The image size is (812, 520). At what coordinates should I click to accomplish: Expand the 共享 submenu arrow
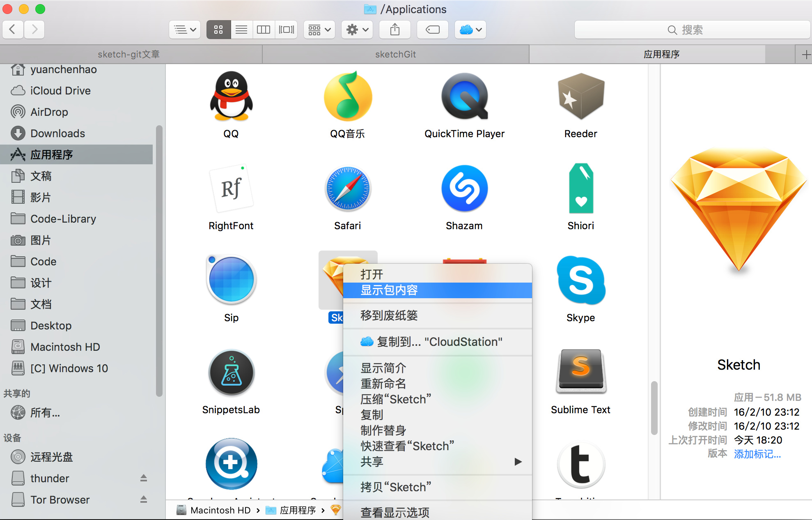coord(518,462)
